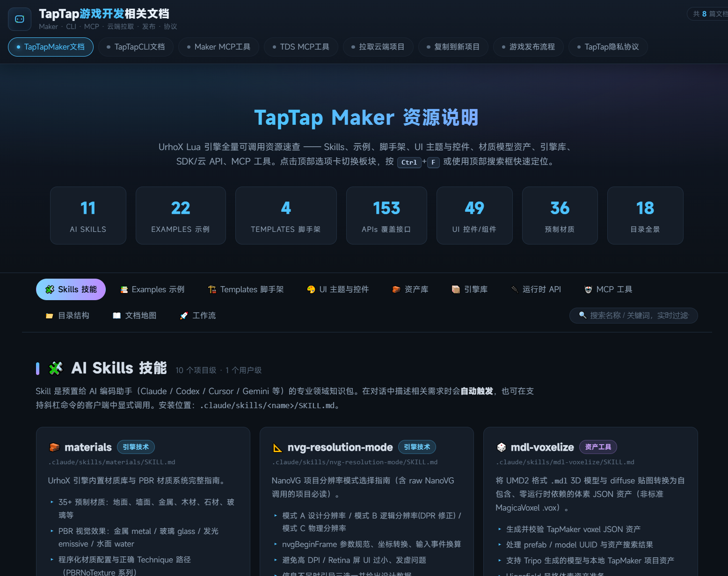This screenshot has height=576, width=728.
Task: Click the .claude/skills/mdl-voxelize/SKILL.md path text
Action: [x=565, y=462]
